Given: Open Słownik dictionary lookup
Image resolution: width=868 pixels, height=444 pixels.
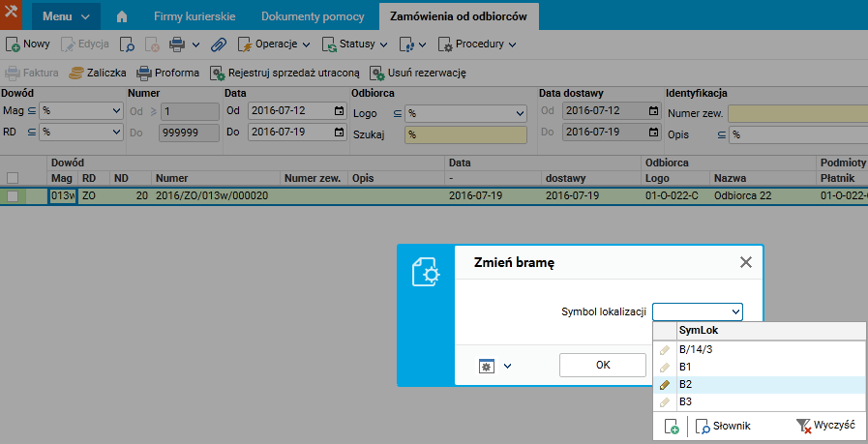Looking at the screenshot, I should pos(723,426).
